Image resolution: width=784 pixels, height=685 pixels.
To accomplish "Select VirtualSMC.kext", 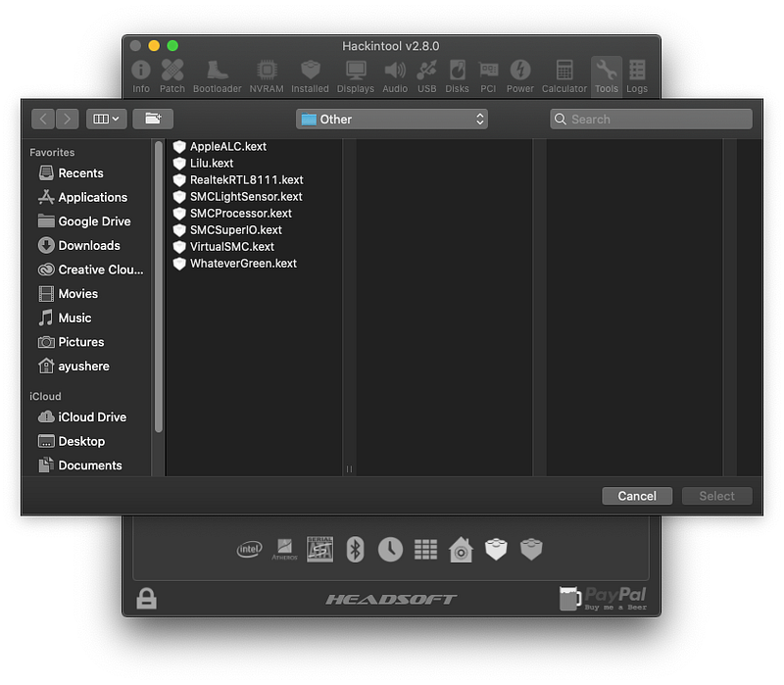I will (x=254, y=247).
